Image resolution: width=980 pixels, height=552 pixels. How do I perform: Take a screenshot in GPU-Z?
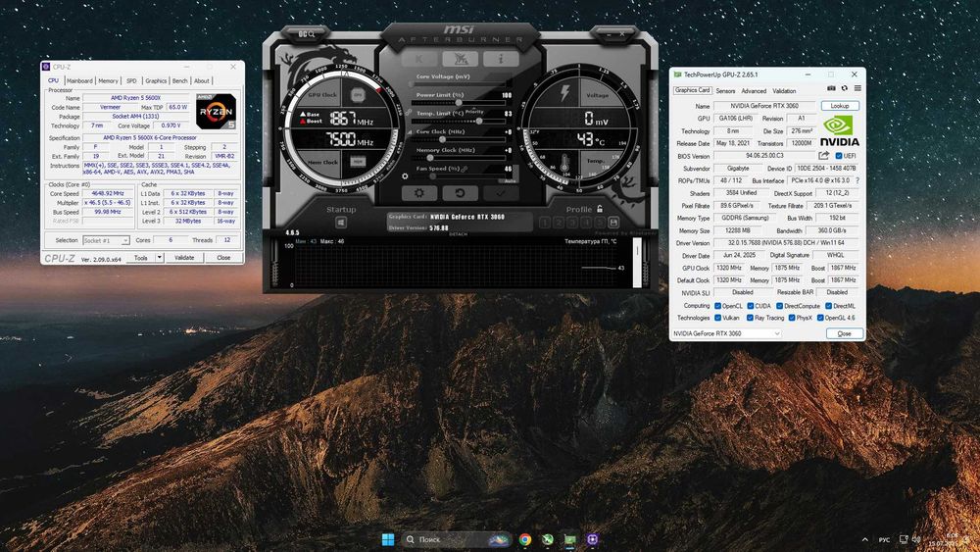[831, 90]
